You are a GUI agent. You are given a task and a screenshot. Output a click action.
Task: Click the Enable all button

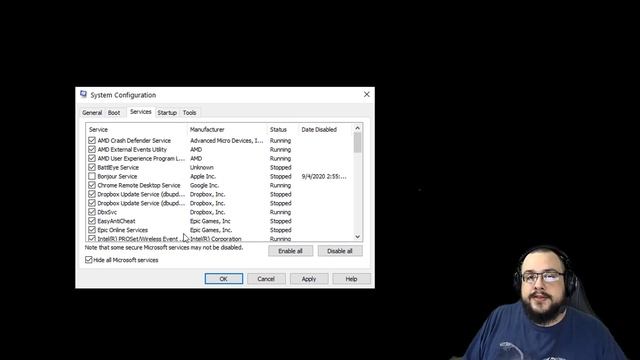(291, 251)
